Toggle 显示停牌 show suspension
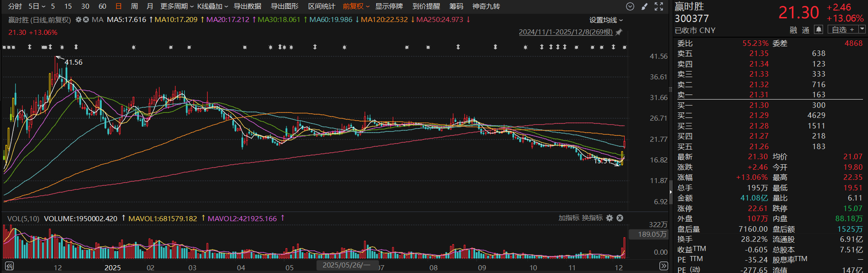The image size is (868, 273). [x=389, y=6]
